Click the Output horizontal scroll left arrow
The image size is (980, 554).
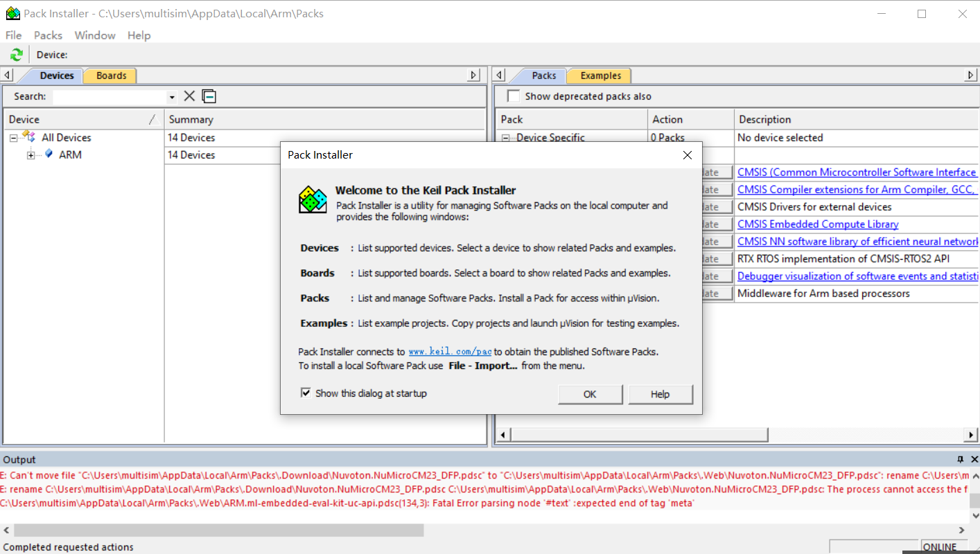point(7,530)
